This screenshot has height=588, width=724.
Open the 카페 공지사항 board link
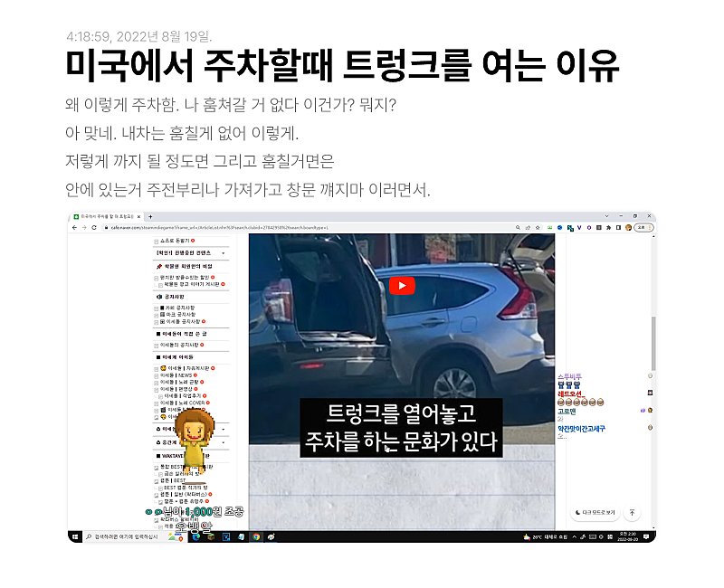(x=176, y=308)
